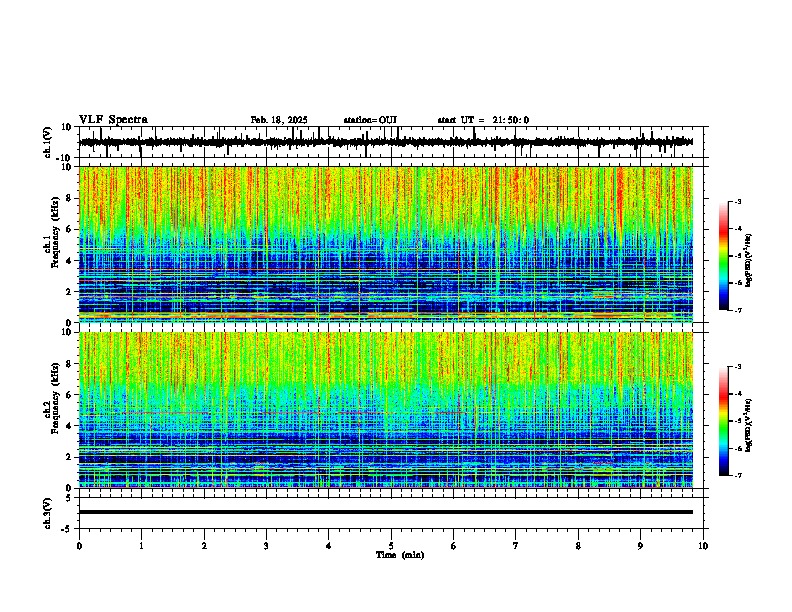Click the "ch.1(V)" waveform axis label

[47, 142]
